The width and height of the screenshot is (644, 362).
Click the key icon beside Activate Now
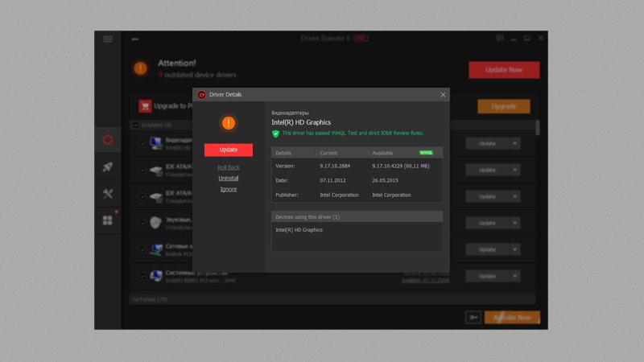pos(473,317)
